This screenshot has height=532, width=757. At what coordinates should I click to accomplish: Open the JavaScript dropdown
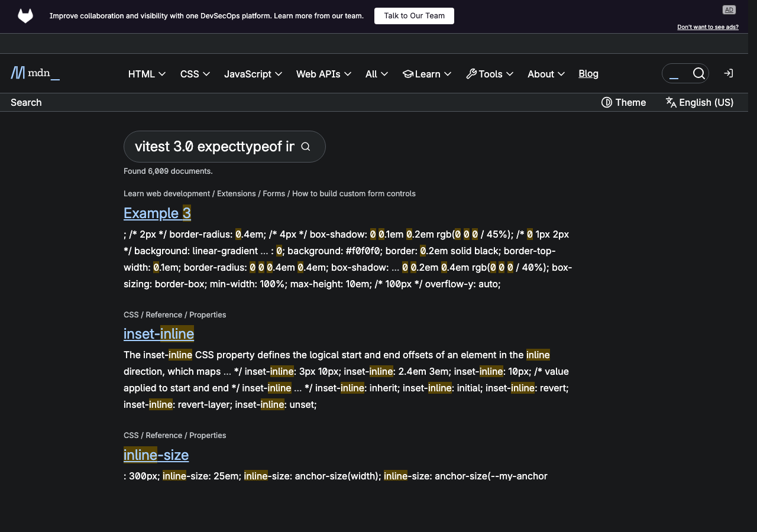[253, 74]
